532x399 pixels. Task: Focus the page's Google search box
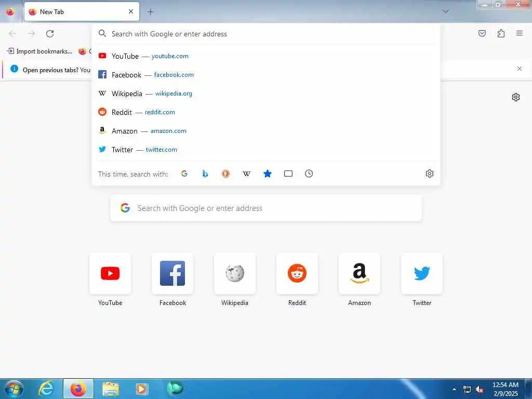tap(265, 208)
